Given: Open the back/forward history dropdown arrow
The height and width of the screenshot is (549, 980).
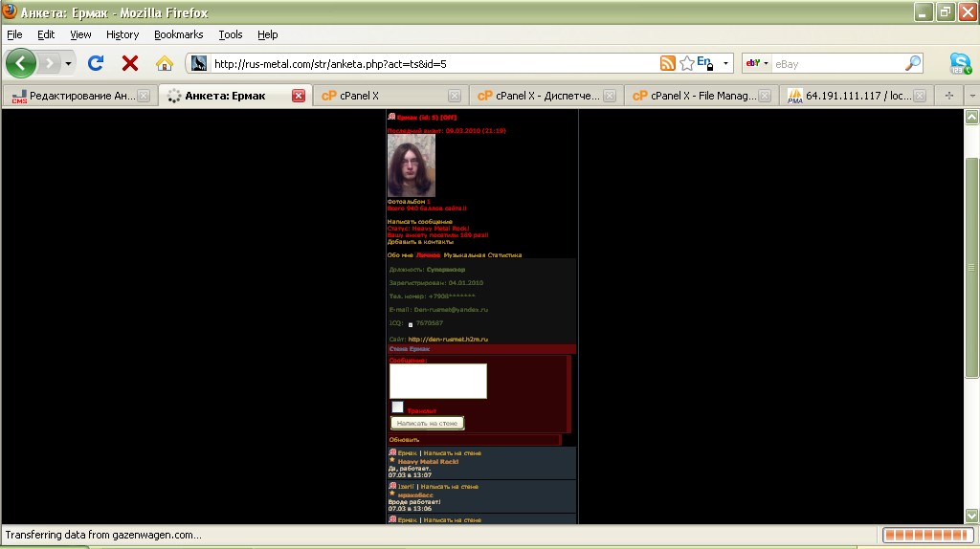Looking at the screenshot, I should [x=68, y=64].
